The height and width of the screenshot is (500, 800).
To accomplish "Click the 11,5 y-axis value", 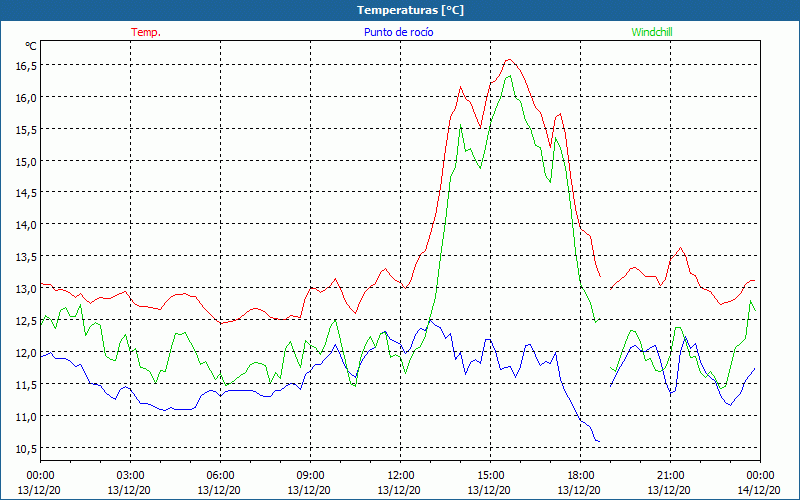I will click(x=26, y=385).
